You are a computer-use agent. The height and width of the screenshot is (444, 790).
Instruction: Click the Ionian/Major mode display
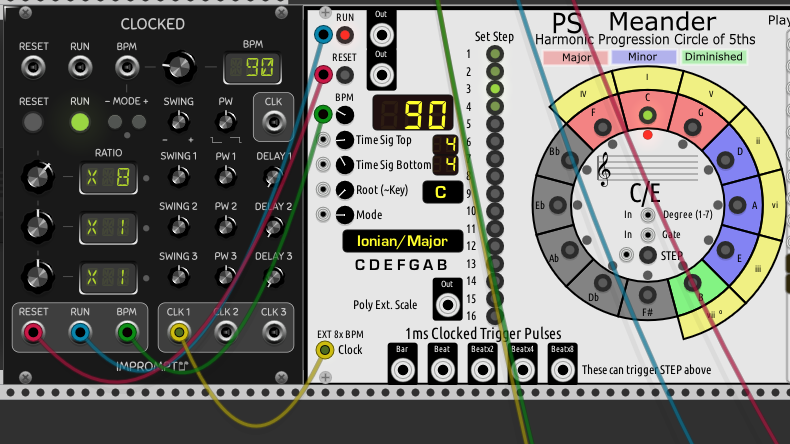click(x=403, y=241)
